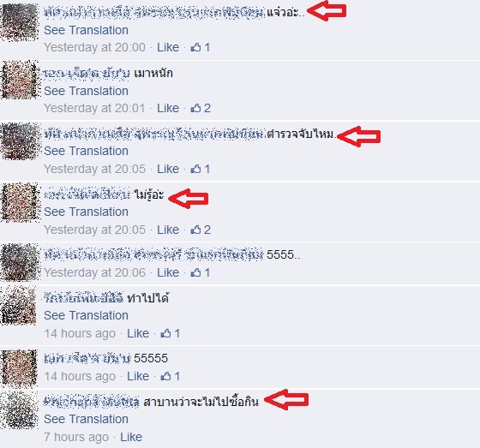Open avatar thumbnail of last commenter

(x=19, y=409)
